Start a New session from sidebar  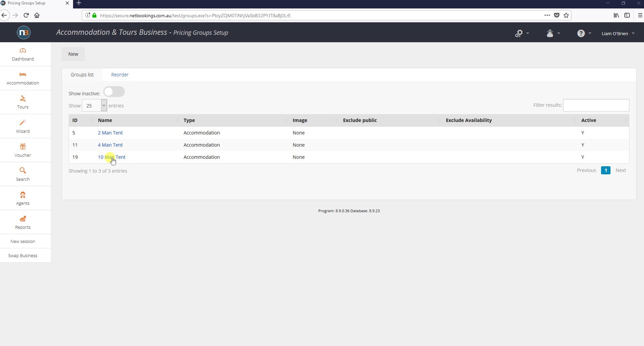(x=23, y=241)
